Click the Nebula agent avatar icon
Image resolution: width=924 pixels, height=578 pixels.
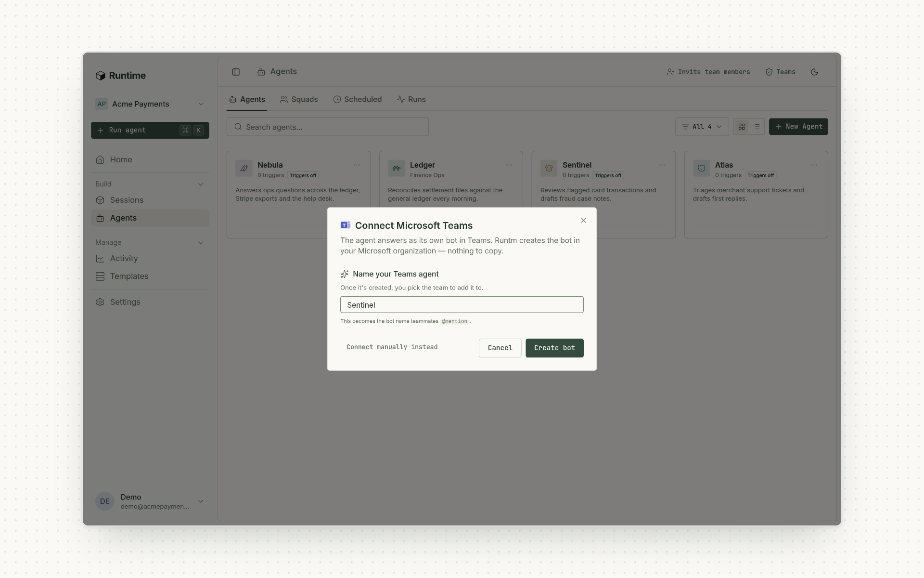pyautogui.click(x=244, y=168)
